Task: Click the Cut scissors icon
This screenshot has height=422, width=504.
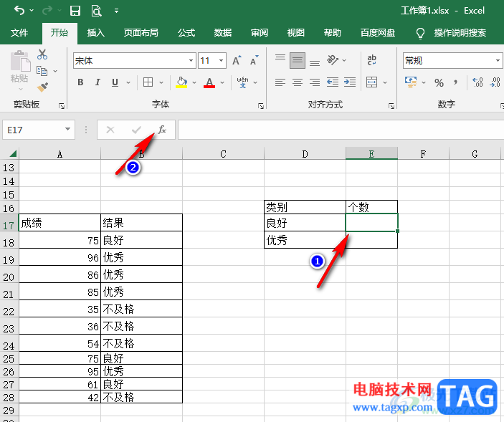Action: [42, 54]
